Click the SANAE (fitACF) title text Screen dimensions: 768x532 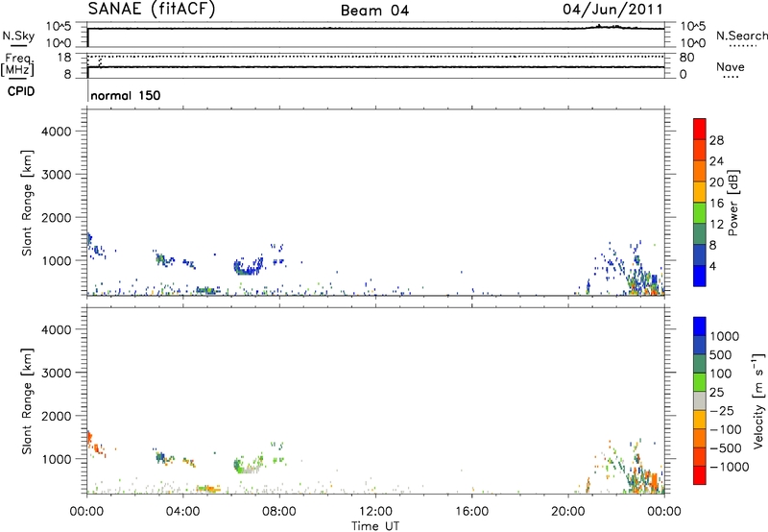[x=152, y=9]
